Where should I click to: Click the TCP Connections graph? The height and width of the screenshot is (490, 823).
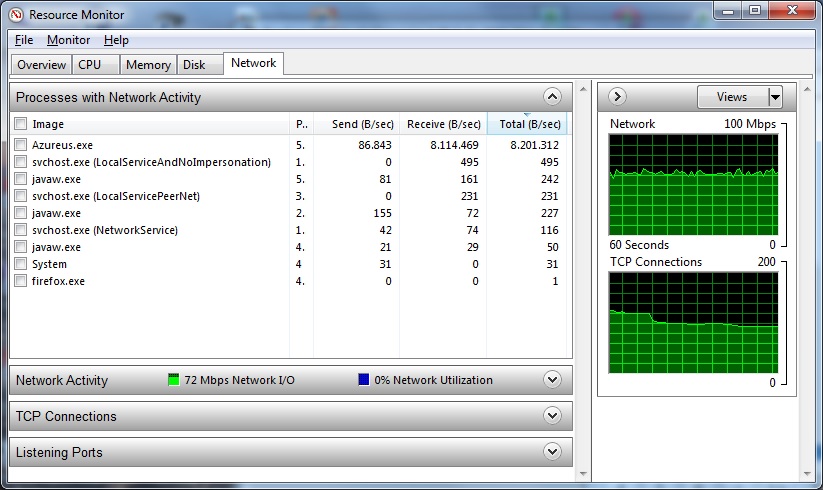tap(693, 323)
